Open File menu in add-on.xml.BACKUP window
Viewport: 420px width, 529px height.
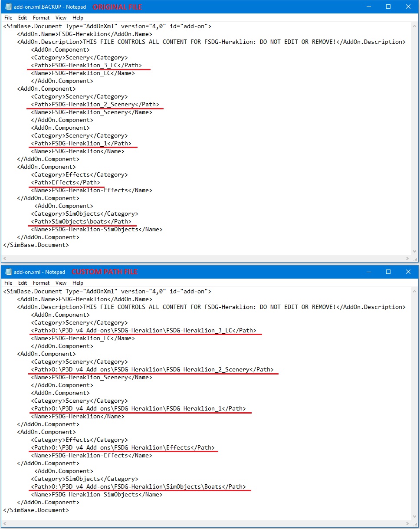8,18
